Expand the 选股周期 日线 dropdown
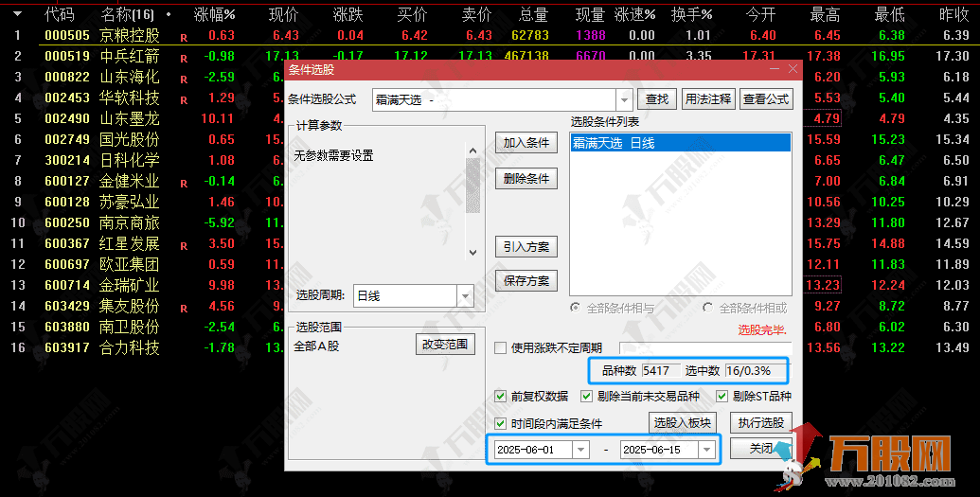Image resolution: width=980 pixels, height=497 pixels. pyautogui.click(x=465, y=295)
